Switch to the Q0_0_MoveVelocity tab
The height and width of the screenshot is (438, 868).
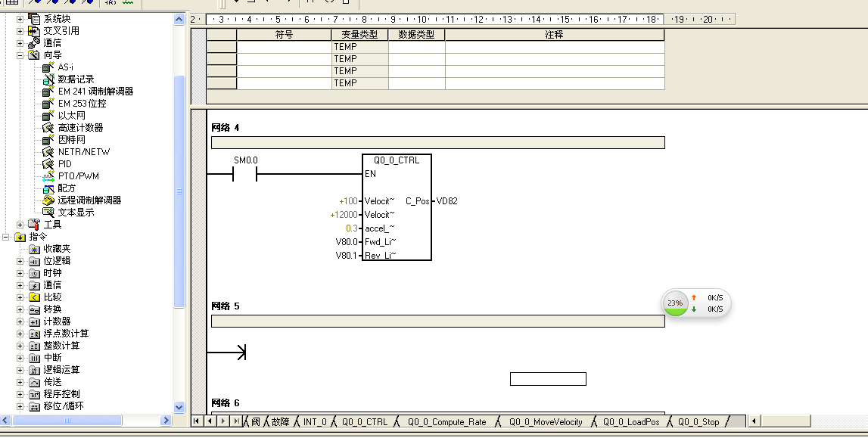545,422
